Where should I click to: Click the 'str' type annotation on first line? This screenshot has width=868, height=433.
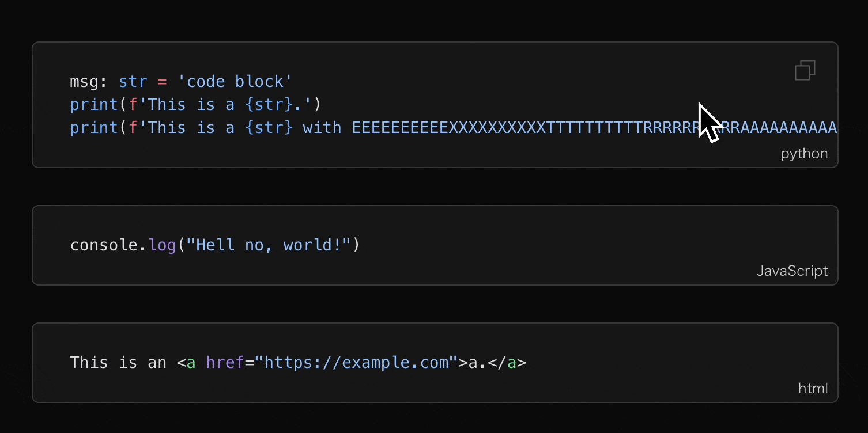(133, 82)
